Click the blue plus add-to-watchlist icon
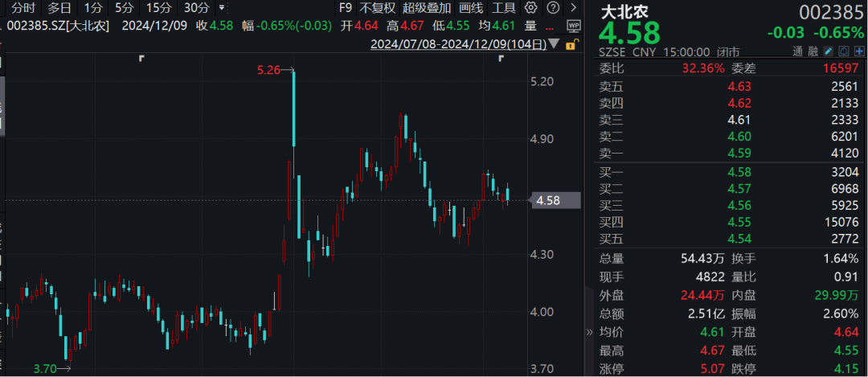Viewport: 868px width, 377px height. click(859, 51)
